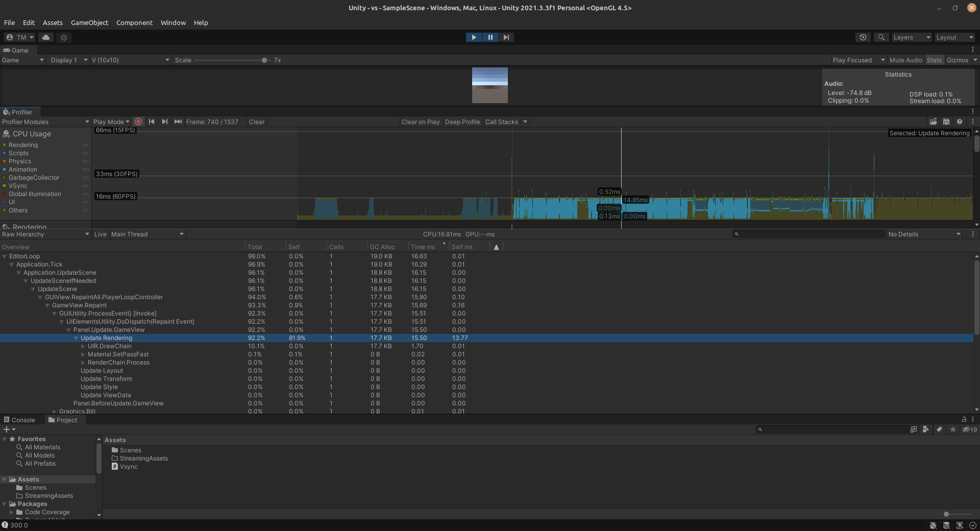
Task: Open the Undo History icon
Action: [x=863, y=37]
